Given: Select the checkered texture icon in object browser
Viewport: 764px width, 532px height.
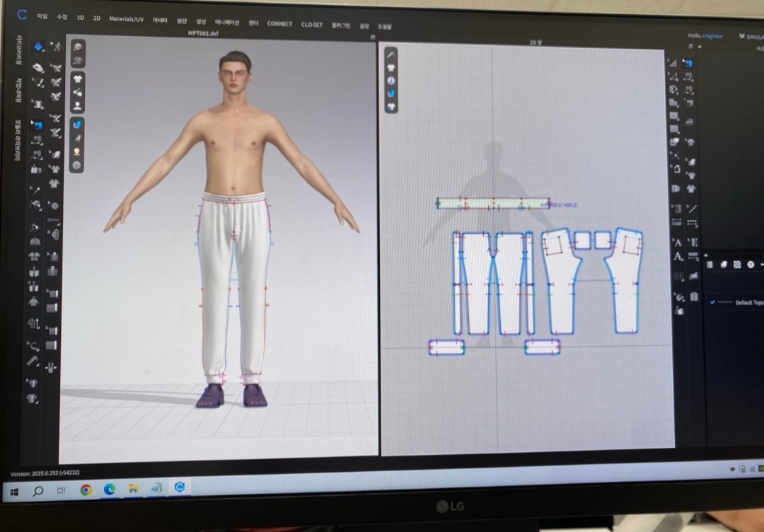Looking at the screenshot, I should [x=737, y=264].
